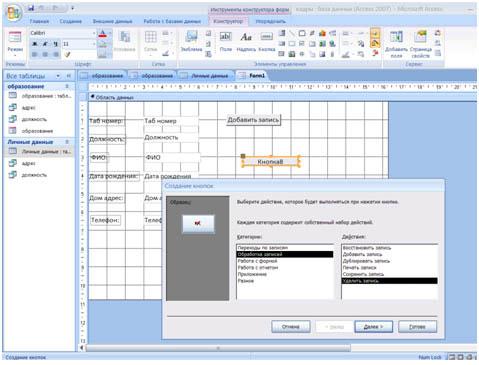The height and width of the screenshot is (365, 479).
Task: Click the font color red A swatch
Action: tap(103, 34)
